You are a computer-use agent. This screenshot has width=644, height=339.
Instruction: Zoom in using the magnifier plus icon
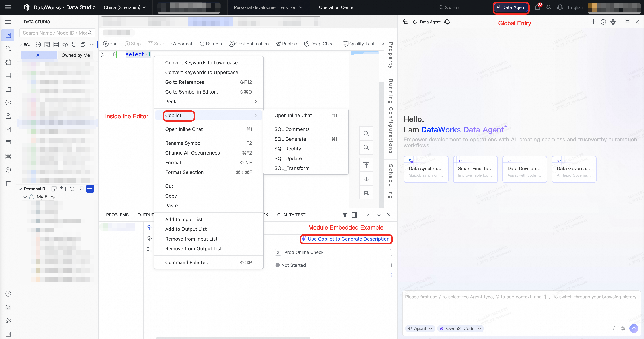coord(366,133)
